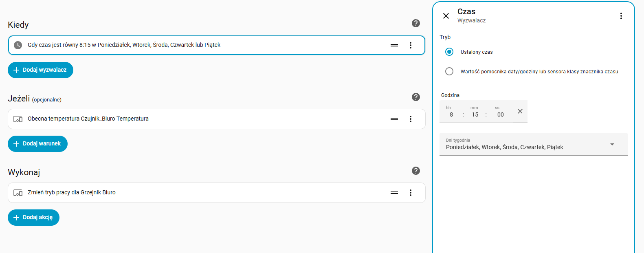Click the minutes field showing 15
Viewport: 644px width, 253px height.
click(x=475, y=114)
